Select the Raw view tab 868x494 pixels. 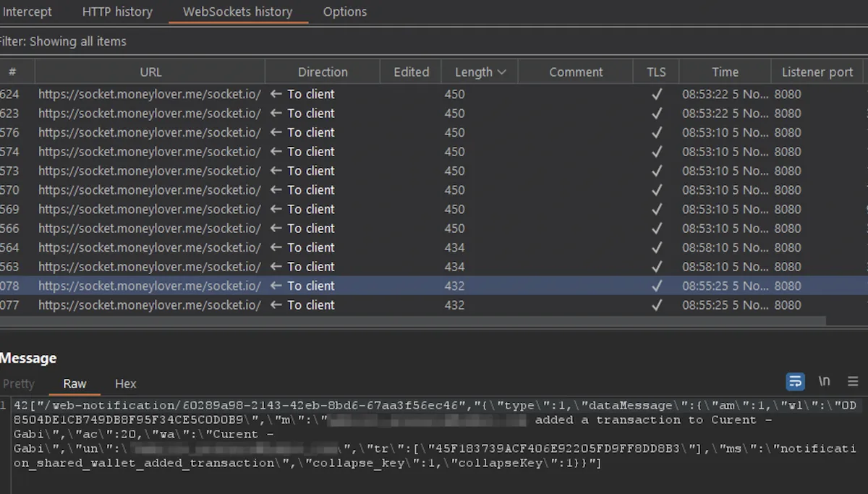[x=75, y=383]
